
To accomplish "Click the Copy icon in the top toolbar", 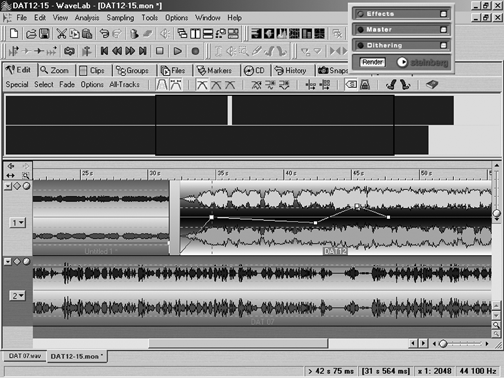I will pos(74,33).
